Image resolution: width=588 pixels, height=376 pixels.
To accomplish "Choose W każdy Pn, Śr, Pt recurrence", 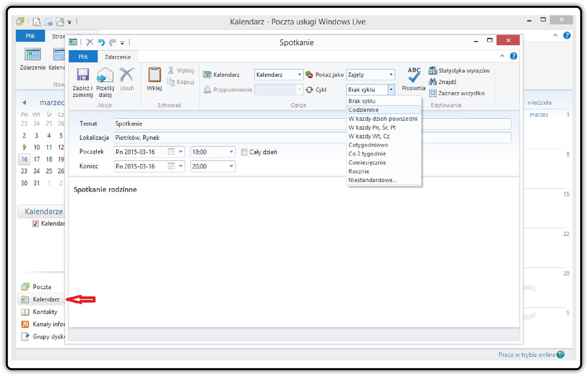I will [384, 127].
